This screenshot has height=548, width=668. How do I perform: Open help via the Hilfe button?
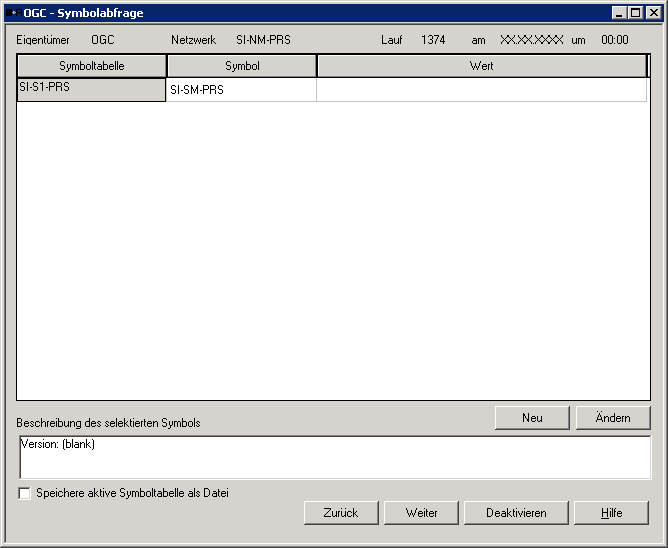click(x=611, y=513)
